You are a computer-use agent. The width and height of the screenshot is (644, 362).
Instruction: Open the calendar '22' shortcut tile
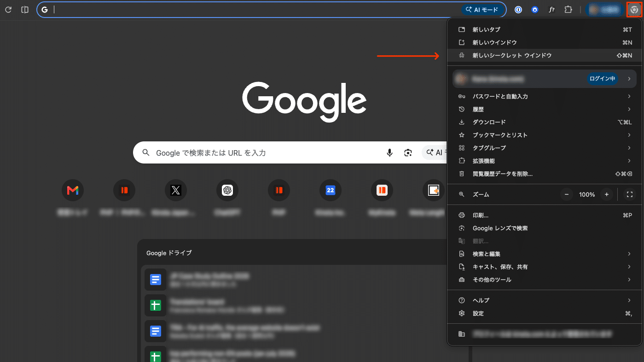coord(331,190)
